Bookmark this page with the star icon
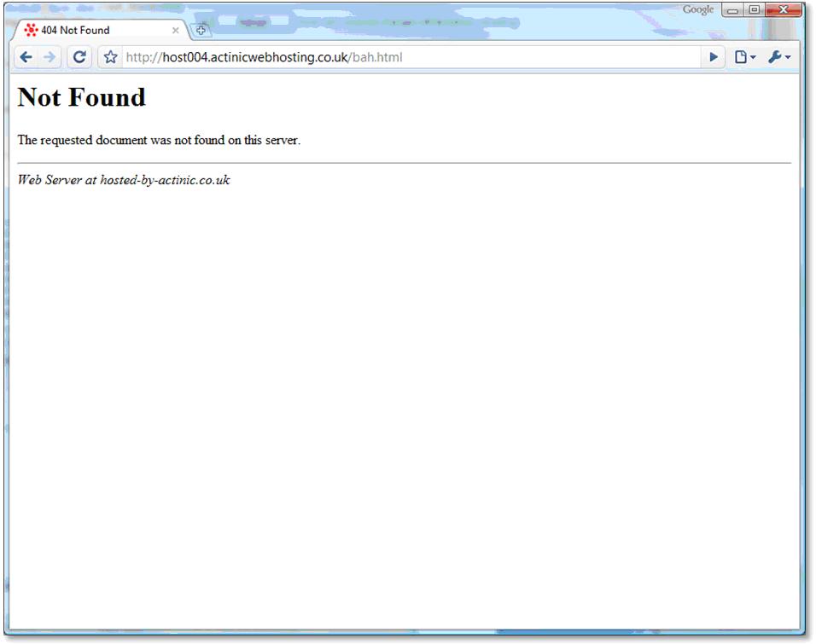Viewport: 816px width, 644px height. tap(110, 57)
